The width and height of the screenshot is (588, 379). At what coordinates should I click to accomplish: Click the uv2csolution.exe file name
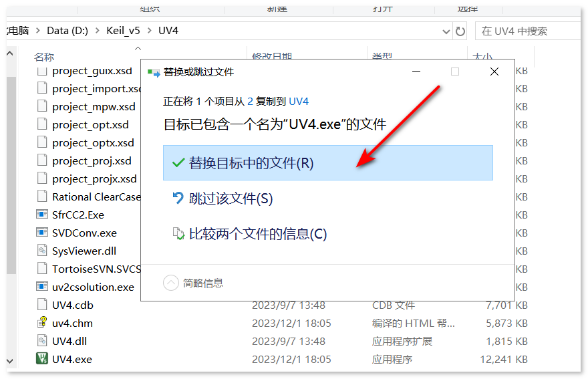click(93, 287)
